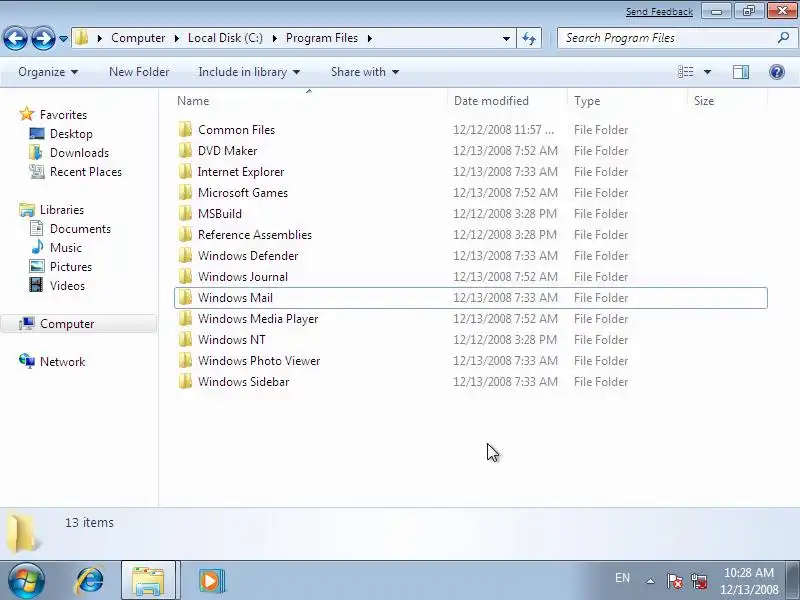Select Computer in the address breadcrumb
The image size is (800, 600).
138,38
